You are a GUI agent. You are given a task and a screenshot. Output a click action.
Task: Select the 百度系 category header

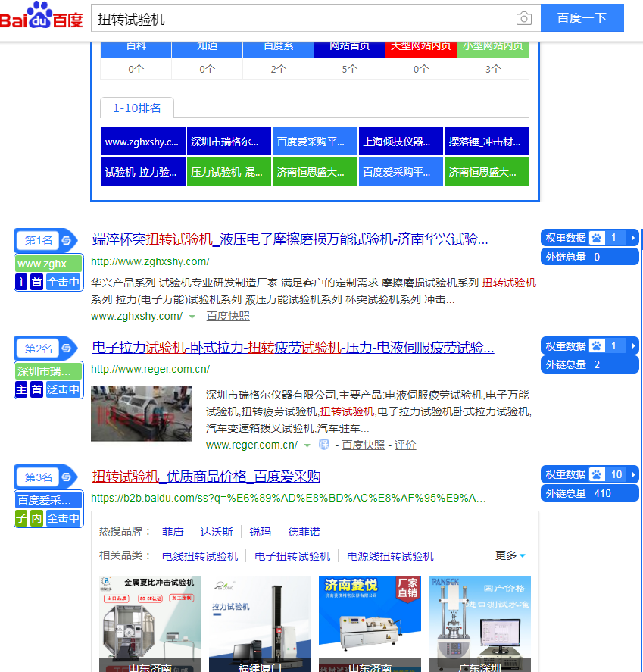[278, 49]
